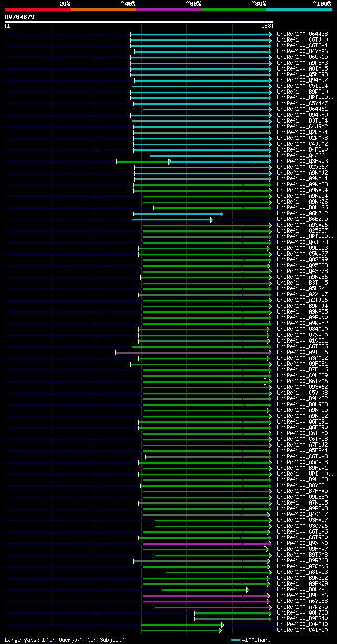The height and width of the screenshot is (644, 337).
Task: Open hit UniRef100_Q94KH9
Action: click(303, 115)
